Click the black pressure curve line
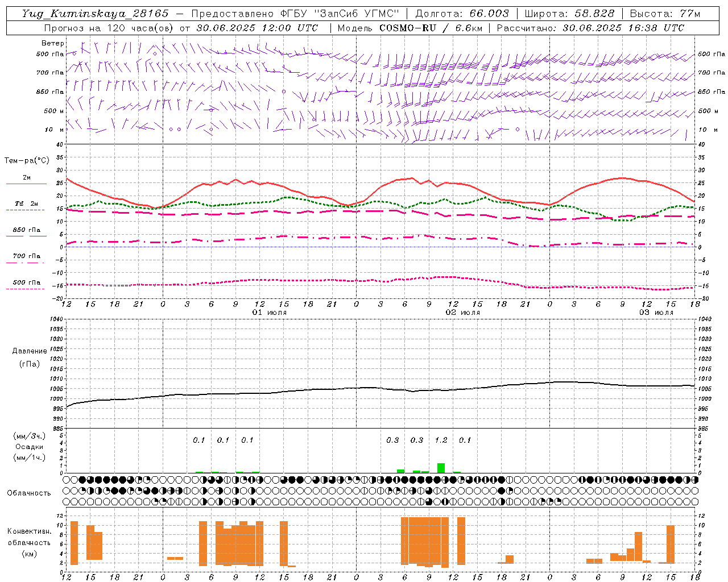The width and height of the screenshot is (728, 582). 380,388
